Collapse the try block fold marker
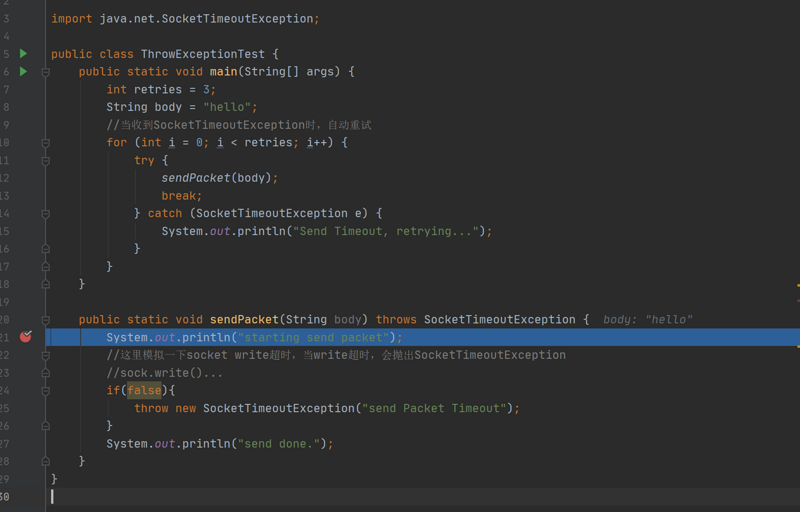 [45, 161]
